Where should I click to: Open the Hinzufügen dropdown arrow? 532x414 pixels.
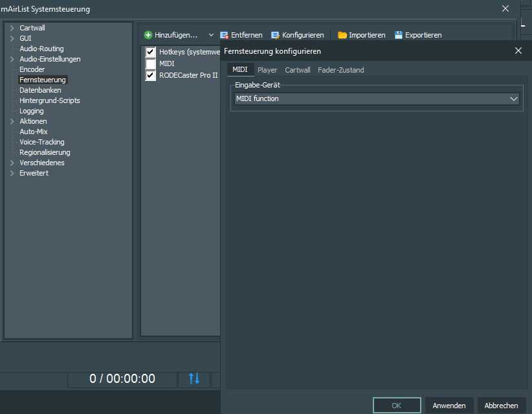211,35
